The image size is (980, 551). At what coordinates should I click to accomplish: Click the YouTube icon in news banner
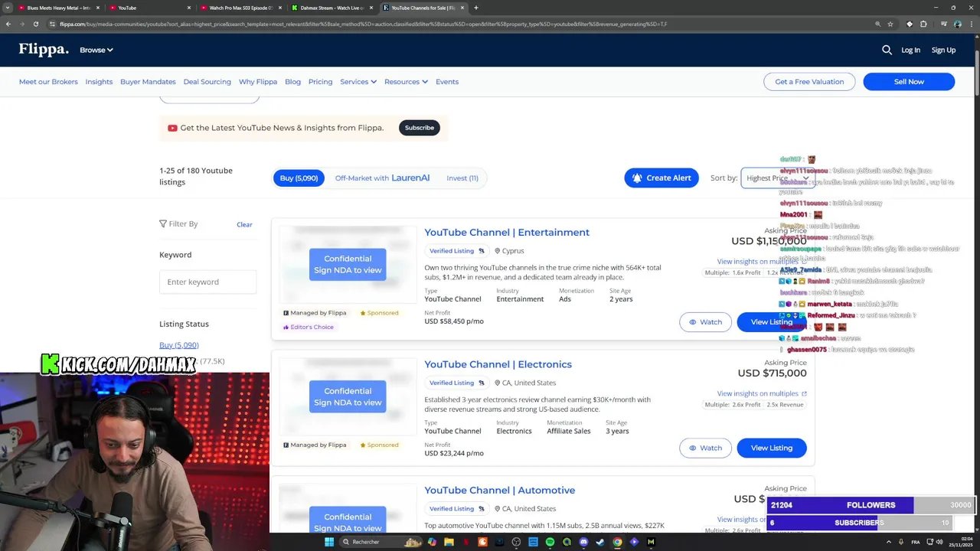172,128
